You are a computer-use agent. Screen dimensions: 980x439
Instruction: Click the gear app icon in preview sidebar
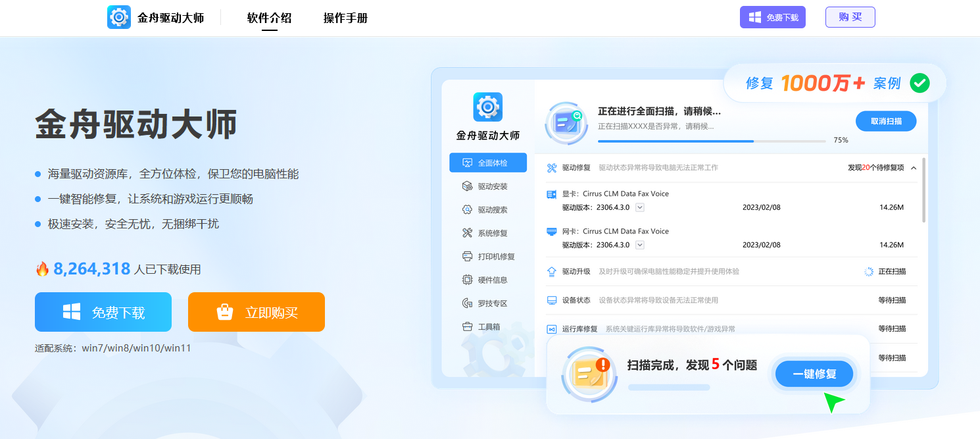(x=488, y=107)
